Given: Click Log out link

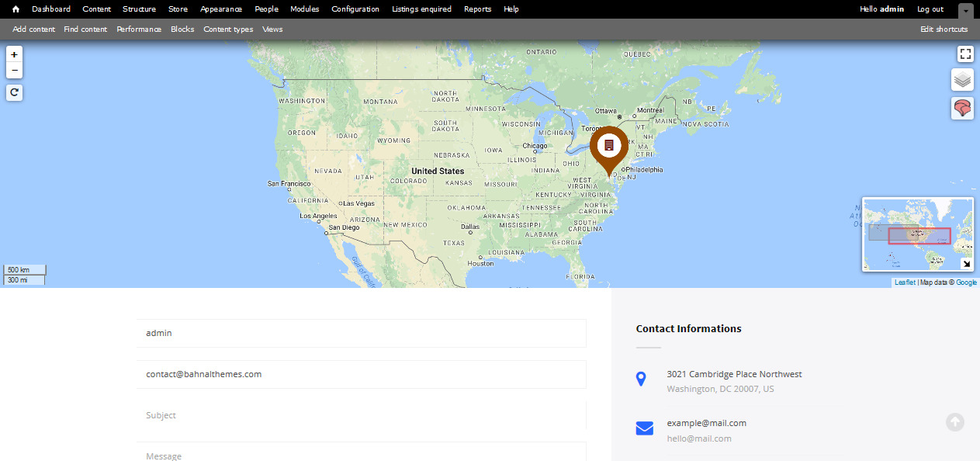Looking at the screenshot, I should [930, 9].
